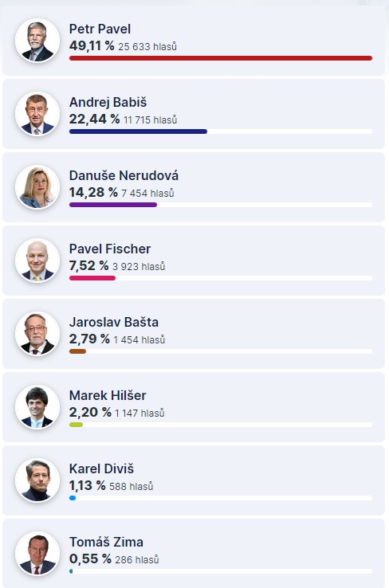Click Marek Hilšer's portrait photo
This screenshot has height=588, width=389.
click(37, 407)
